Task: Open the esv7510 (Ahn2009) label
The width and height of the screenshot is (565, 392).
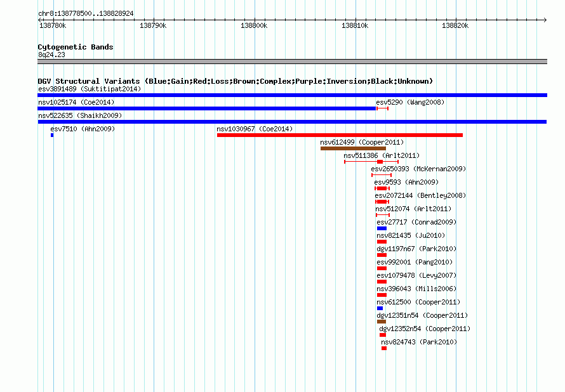Action: [x=83, y=129]
